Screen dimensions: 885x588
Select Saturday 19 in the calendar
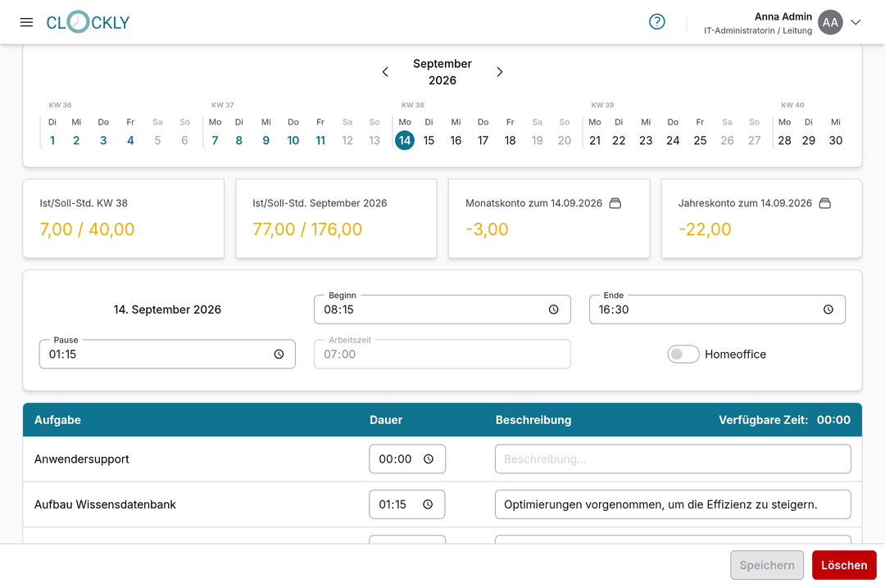click(x=538, y=141)
